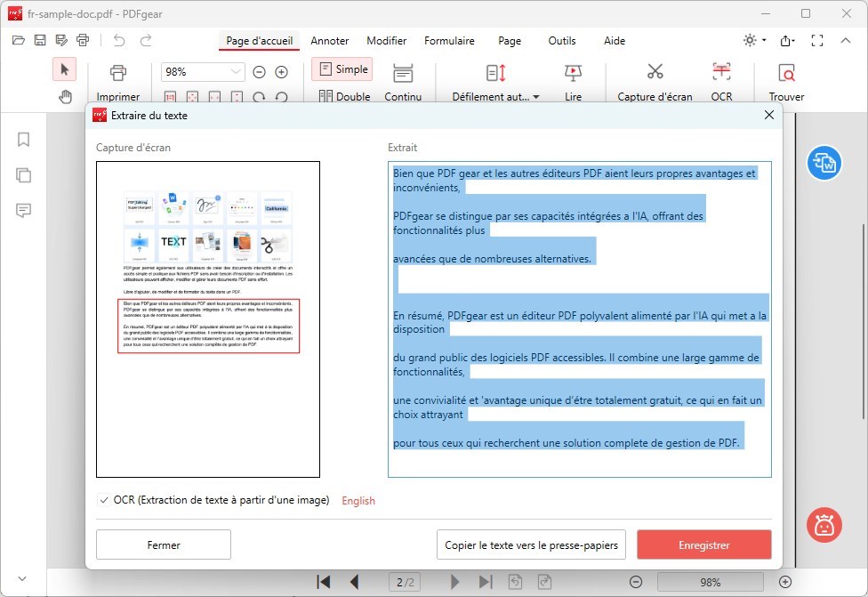868x597 pixels.
Task: Open the bookmarks panel in the sidebar
Action: 22,140
